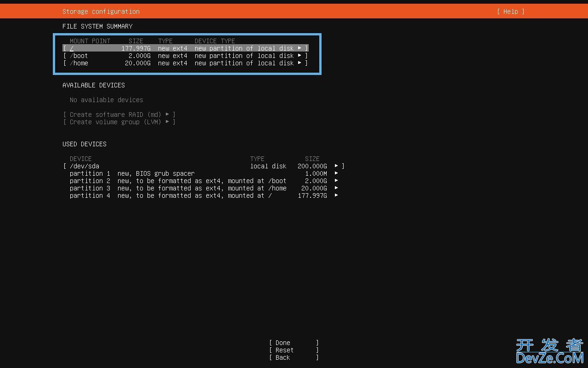Expand arrow beside Create software RAID
Image resolution: width=588 pixels, height=368 pixels.
pos(167,115)
